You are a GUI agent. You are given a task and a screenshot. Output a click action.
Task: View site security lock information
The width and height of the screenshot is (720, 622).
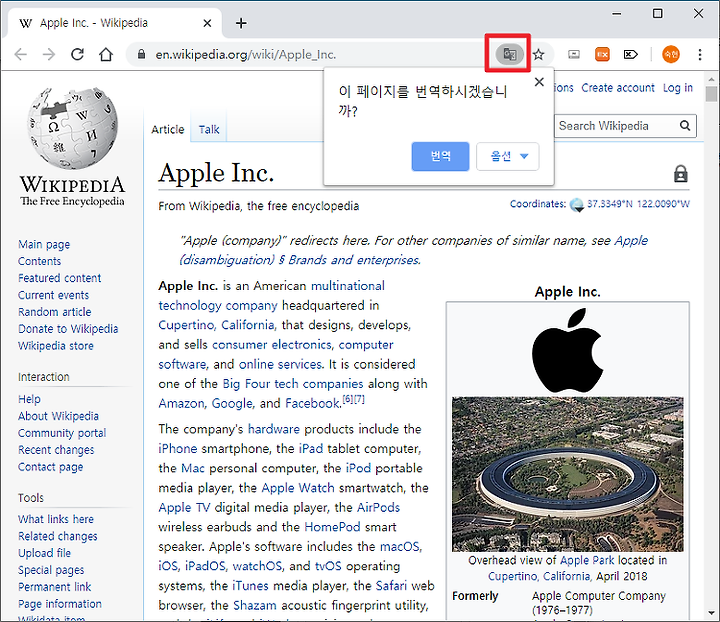[142, 55]
